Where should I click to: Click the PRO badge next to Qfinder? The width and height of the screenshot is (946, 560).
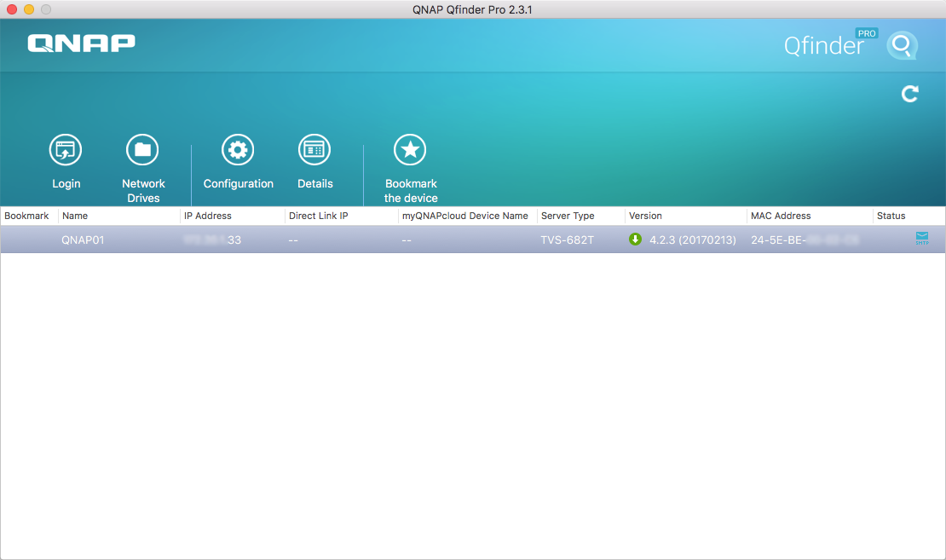tap(867, 34)
